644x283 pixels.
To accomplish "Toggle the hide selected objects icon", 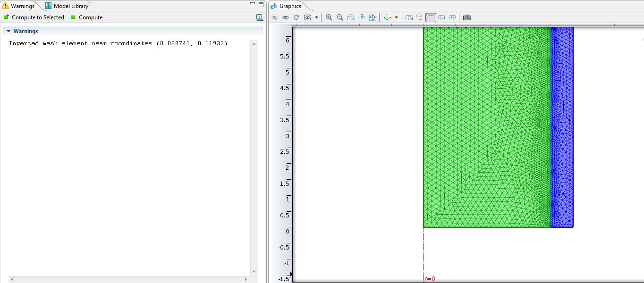I will click(275, 17).
